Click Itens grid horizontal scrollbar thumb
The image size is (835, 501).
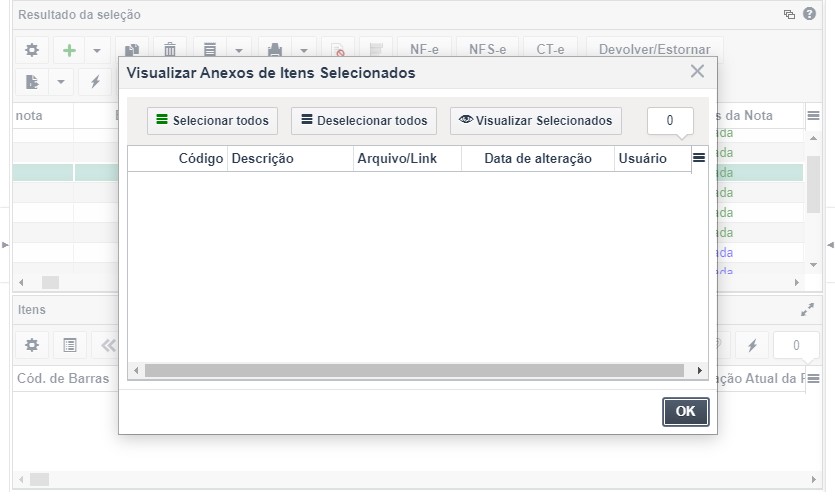click(x=39, y=480)
